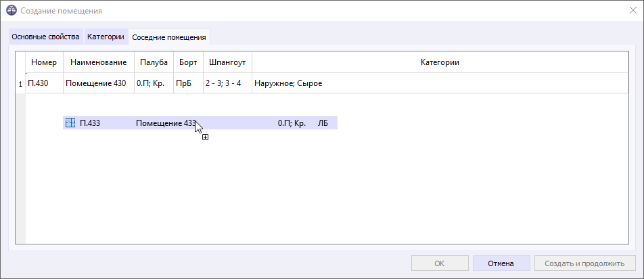Click the wide Категории column header
This screenshot has height=279, width=644.
point(440,62)
